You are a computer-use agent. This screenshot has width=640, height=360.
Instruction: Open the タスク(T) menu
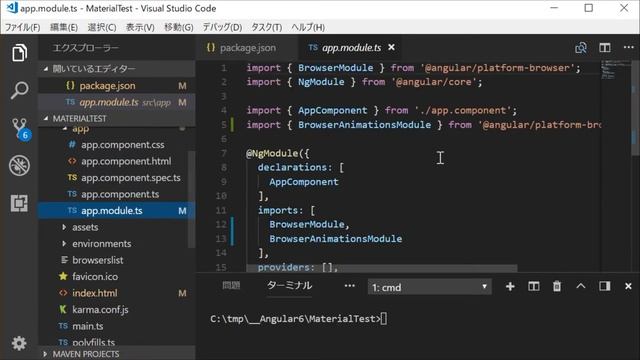267,27
